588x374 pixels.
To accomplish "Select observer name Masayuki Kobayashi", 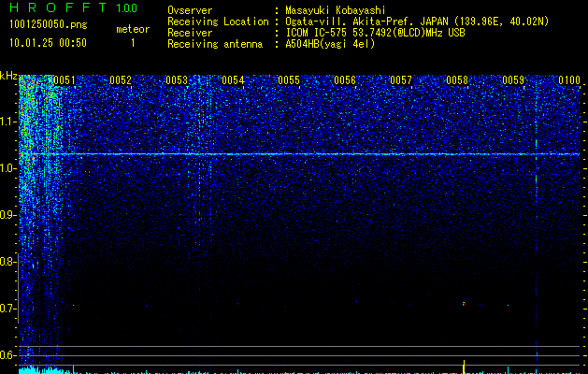I will [336, 10].
